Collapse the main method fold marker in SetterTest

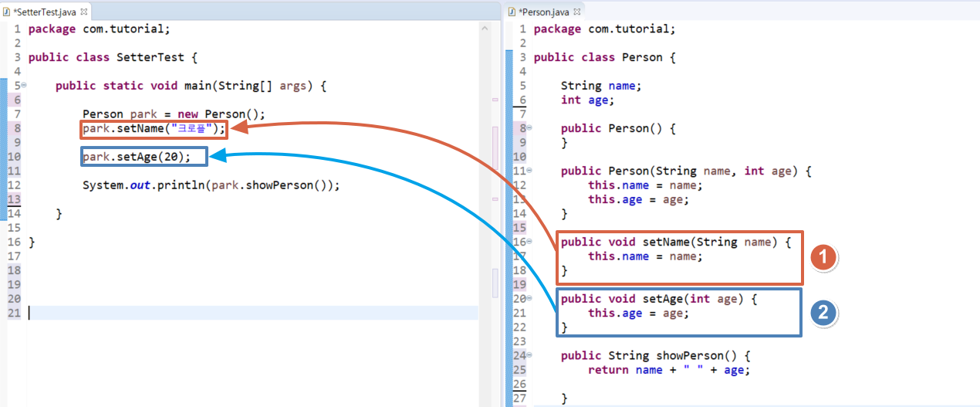pyautogui.click(x=23, y=85)
